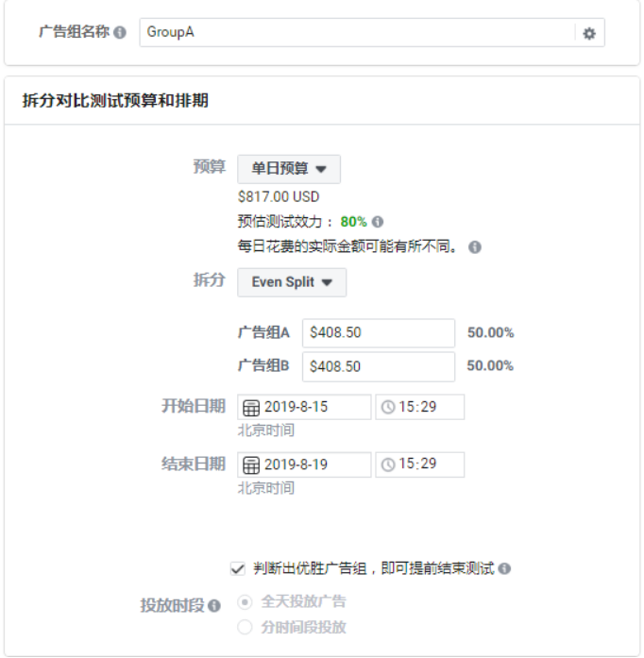Click the 80% estimated test power value
The width and height of the screenshot is (644, 658).
pos(353,222)
